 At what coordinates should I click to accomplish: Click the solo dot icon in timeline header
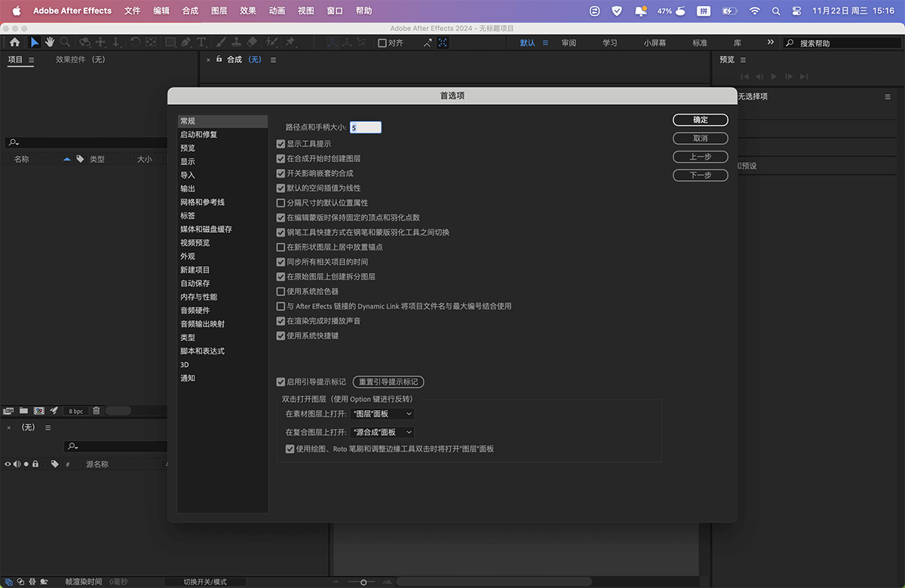click(26, 464)
